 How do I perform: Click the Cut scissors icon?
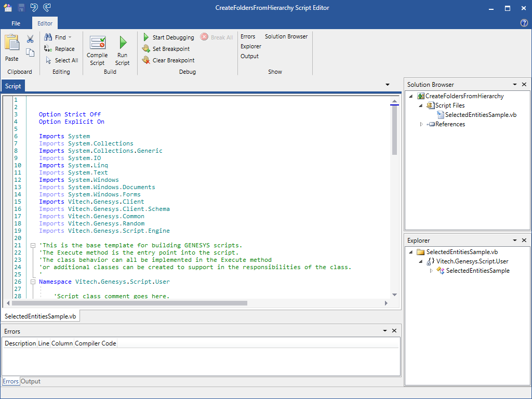[x=30, y=39]
